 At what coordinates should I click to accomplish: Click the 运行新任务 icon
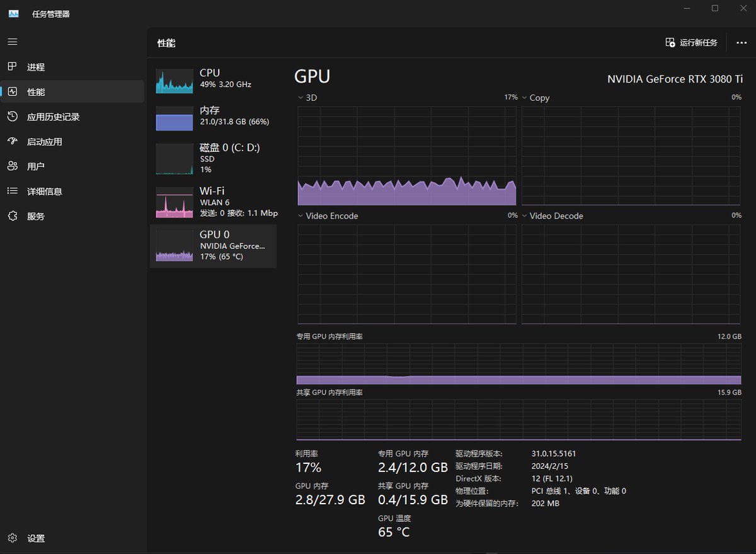tap(670, 43)
